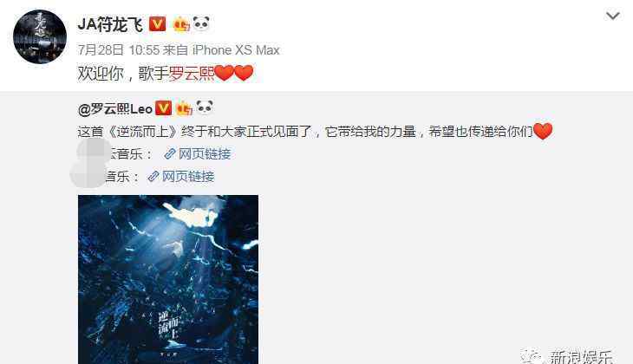Open the 逆流而上 album cover image
This screenshot has width=633, height=364.
(168, 279)
